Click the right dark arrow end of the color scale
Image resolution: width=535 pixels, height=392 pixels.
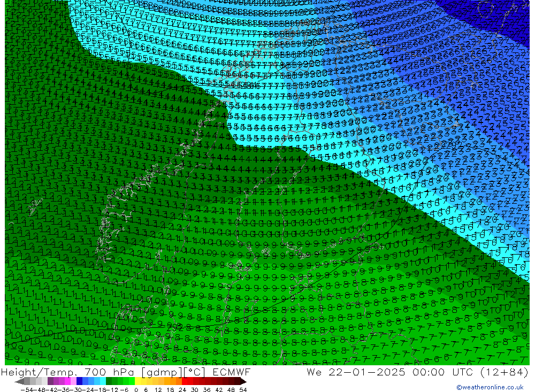point(243,382)
